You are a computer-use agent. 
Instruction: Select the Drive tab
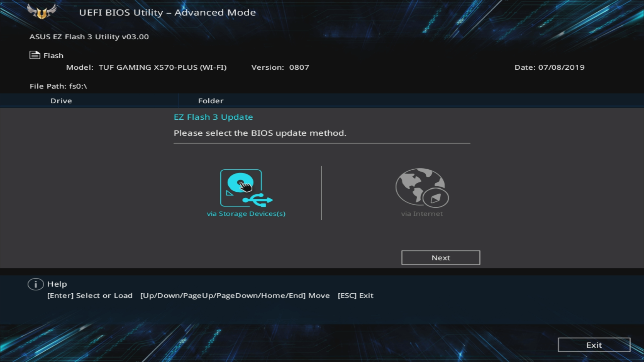coord(61,100)
